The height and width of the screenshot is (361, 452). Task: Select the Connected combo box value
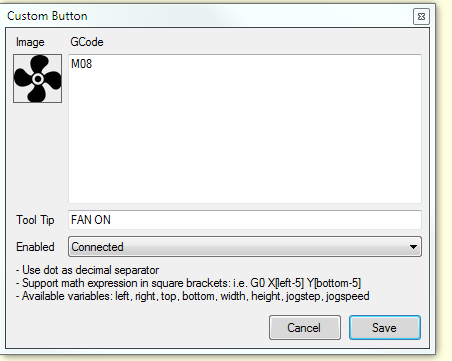pos(245,247)
